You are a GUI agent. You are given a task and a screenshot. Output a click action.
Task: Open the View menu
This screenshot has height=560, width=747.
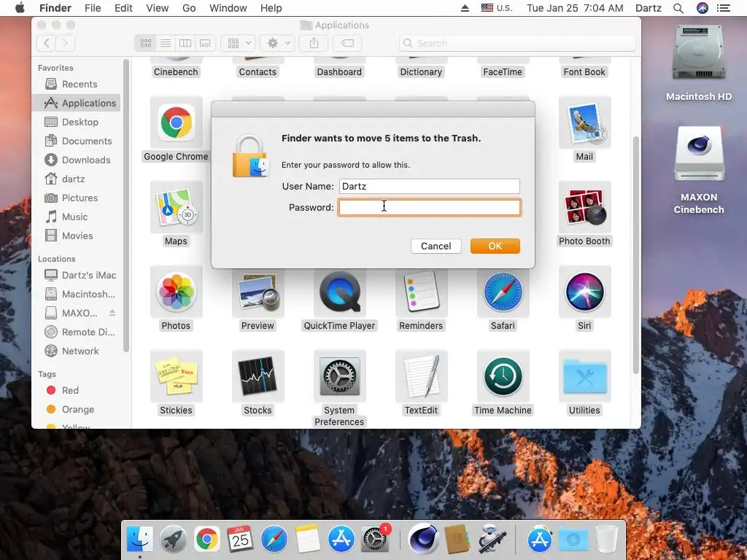158,8
